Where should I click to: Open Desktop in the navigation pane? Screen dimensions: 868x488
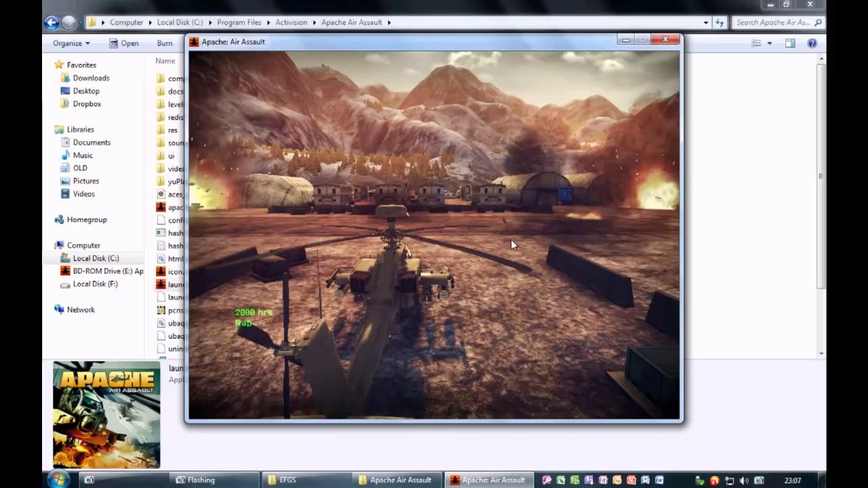(86, 91)
